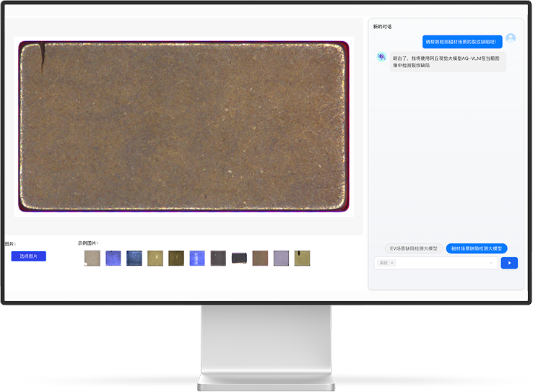Screen dimensions: 533x392
Task: Choose the seventh dark gray sample thumbnail
Action: 218,258
